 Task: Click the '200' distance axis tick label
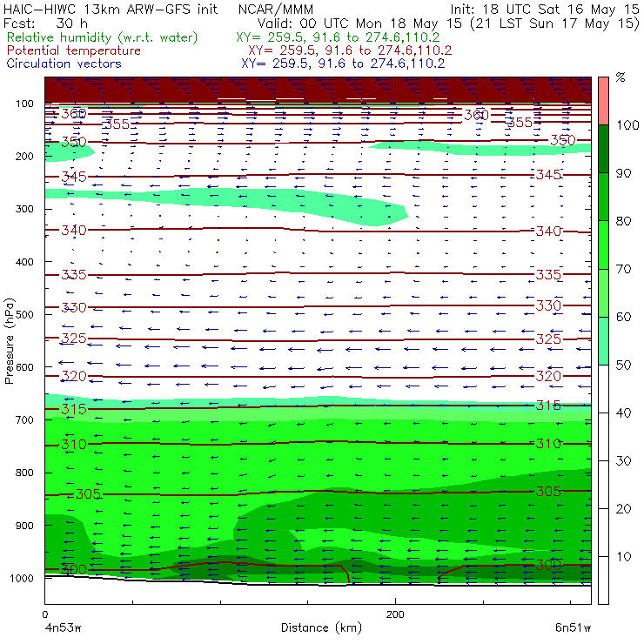point(395,614)
